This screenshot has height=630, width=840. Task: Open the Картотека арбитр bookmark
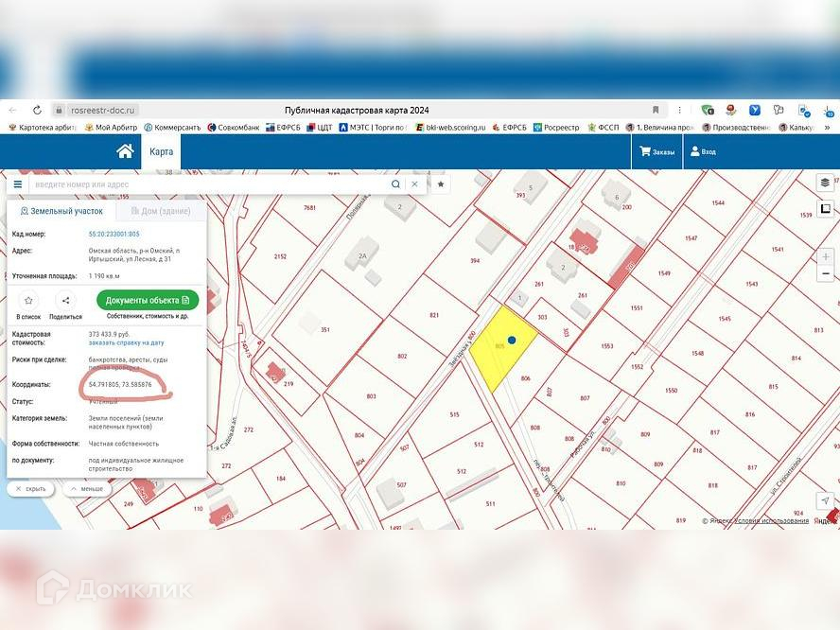(43, 128)
